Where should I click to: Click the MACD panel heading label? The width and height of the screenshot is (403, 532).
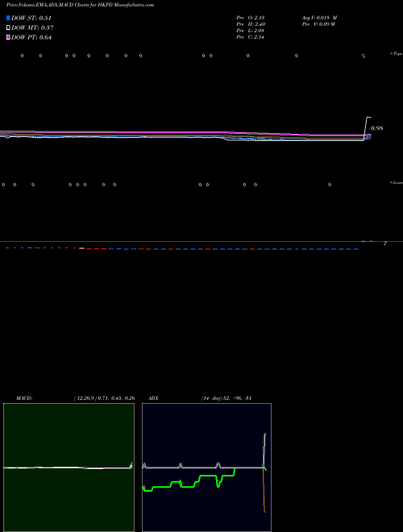pyautogui.click(x=24, y=398)
